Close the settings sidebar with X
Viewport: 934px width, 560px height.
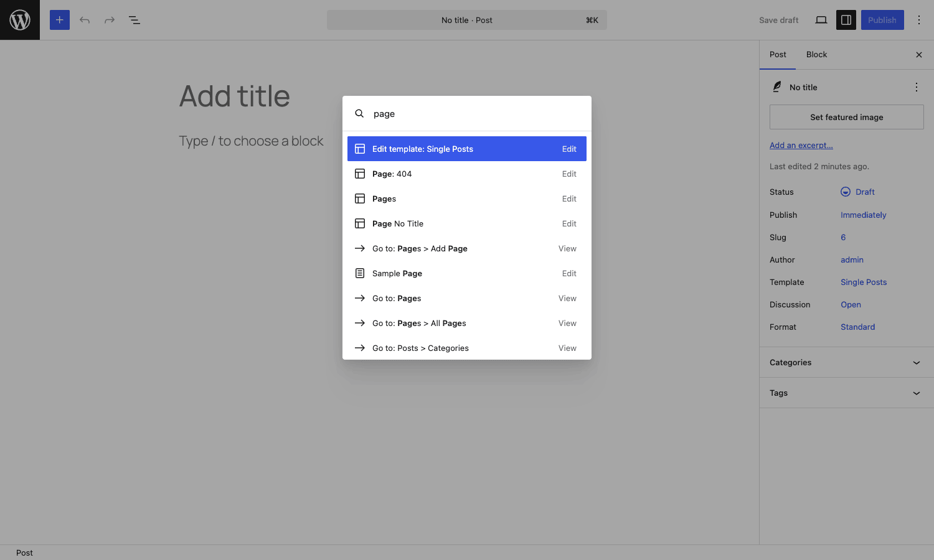tap(919, 55)
